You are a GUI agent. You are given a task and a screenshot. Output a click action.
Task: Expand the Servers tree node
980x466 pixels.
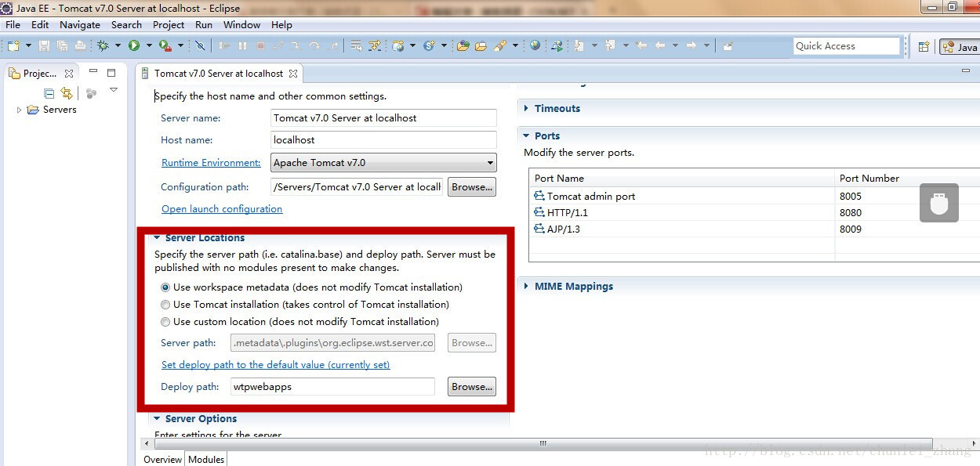(20, 110)
